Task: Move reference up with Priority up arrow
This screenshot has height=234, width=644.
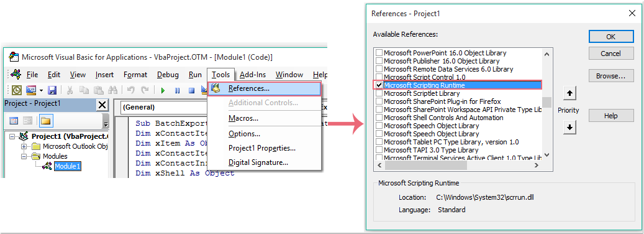Action: click(569, 93)
